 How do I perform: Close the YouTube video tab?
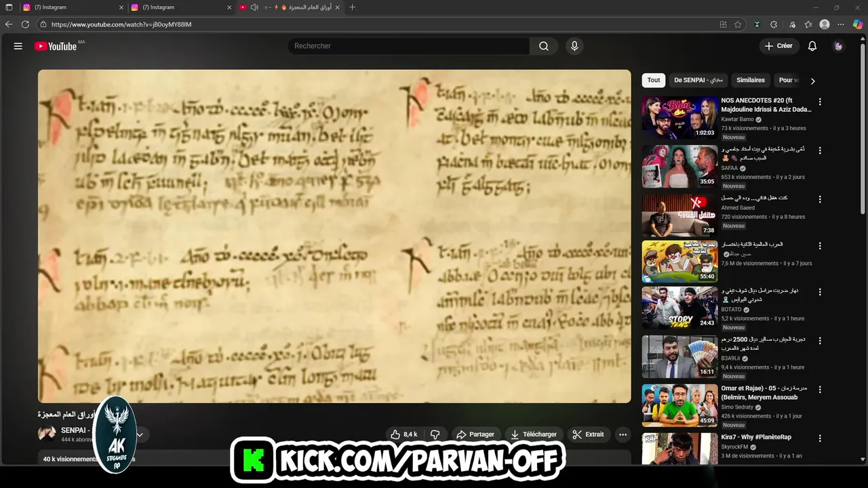(337, 7)
